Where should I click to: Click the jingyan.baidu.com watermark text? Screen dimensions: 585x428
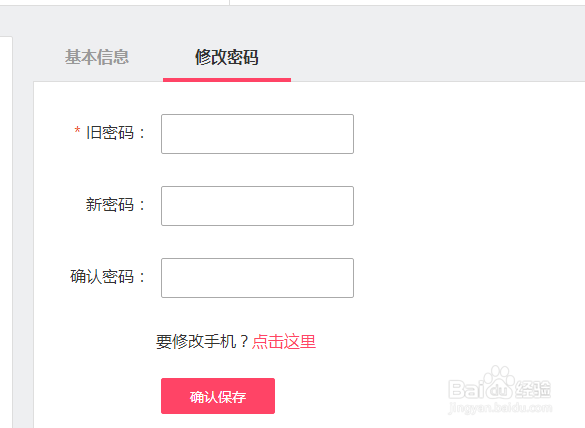click(x=500, y=407)
